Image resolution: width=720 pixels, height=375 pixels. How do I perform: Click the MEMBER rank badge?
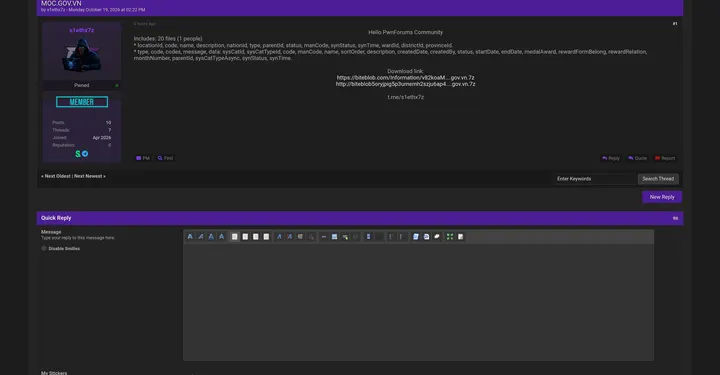(x=82, y=102)
